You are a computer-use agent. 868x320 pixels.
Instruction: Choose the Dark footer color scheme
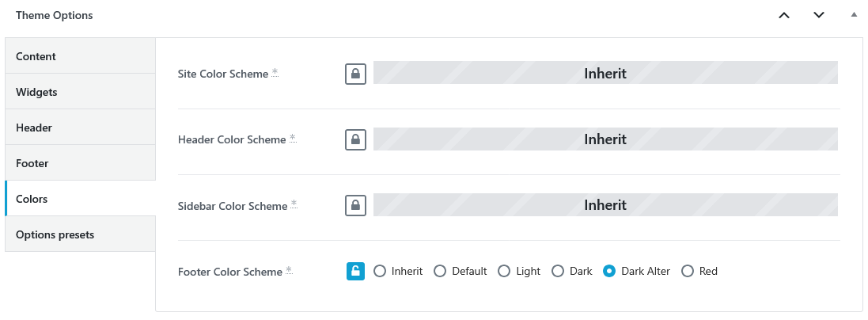click(558, 271)
